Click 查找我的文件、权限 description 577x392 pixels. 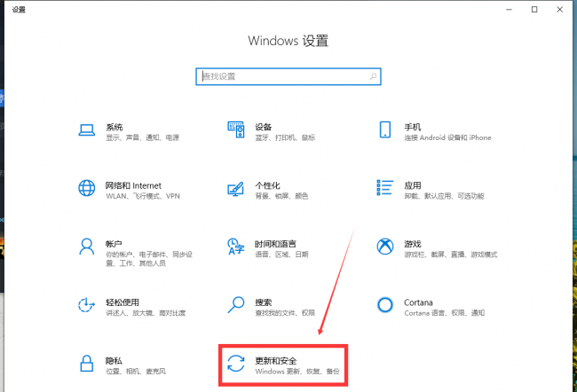(x=285, y=313)
